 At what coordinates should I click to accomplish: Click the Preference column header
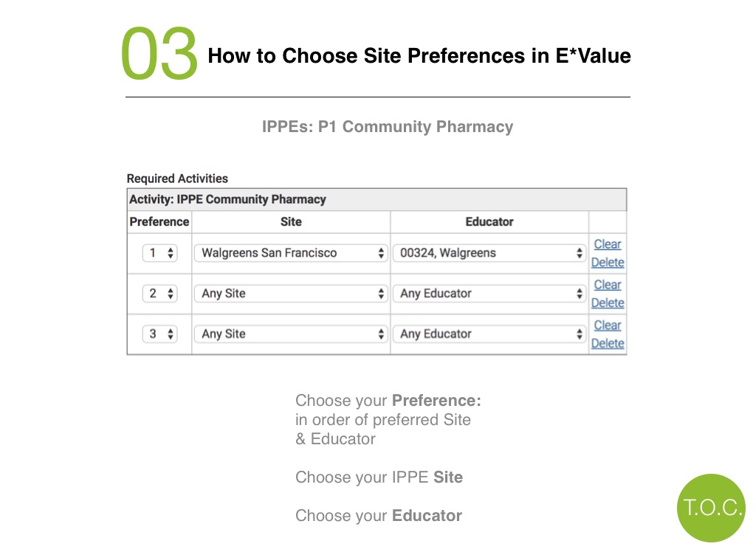[x=159, y=222]
